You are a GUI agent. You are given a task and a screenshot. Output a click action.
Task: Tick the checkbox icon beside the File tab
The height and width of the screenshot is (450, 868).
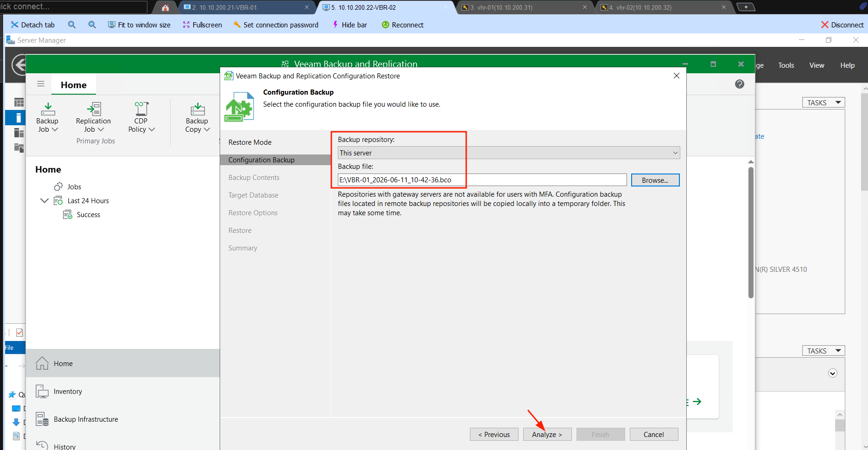19,332
